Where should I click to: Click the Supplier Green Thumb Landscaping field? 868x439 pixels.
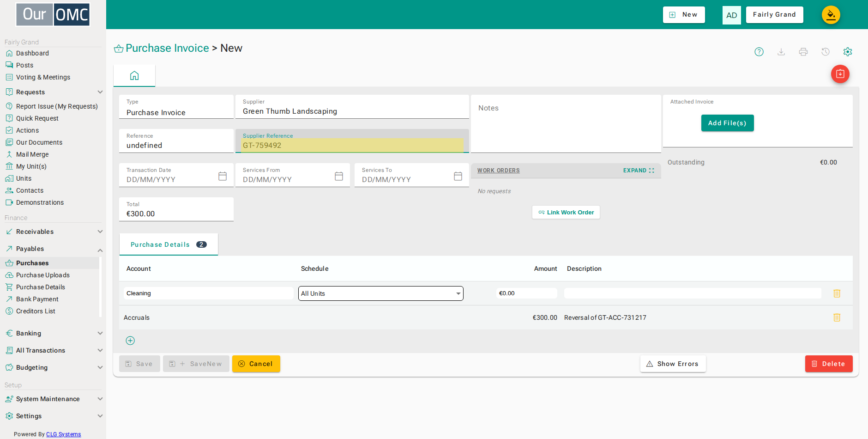pyautogui.click(x=352, y=107)
